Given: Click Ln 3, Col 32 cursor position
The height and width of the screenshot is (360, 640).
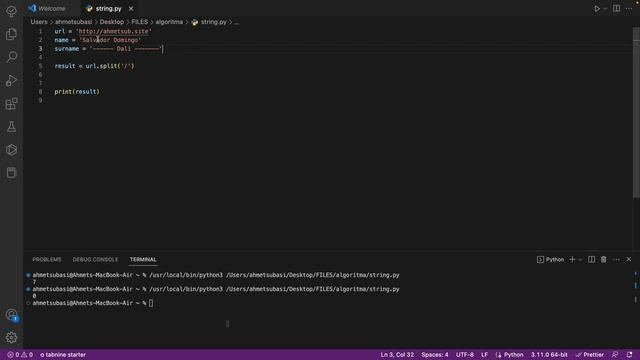Looking at the screenshot, I should click(x=397, y=355).
